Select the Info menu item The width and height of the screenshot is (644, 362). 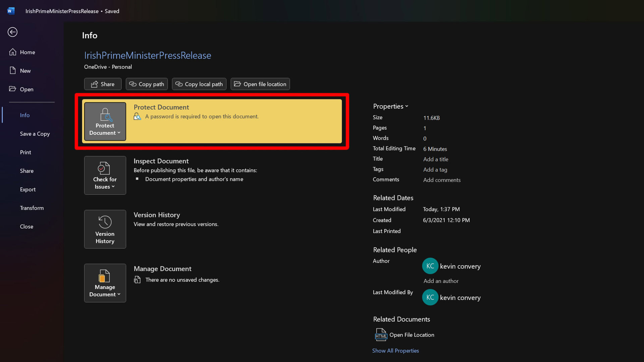(x=25, y=115)
